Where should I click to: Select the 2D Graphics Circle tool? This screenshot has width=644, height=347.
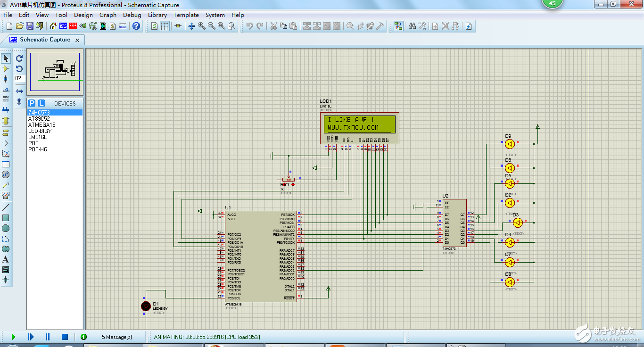(x=6, y=228)
